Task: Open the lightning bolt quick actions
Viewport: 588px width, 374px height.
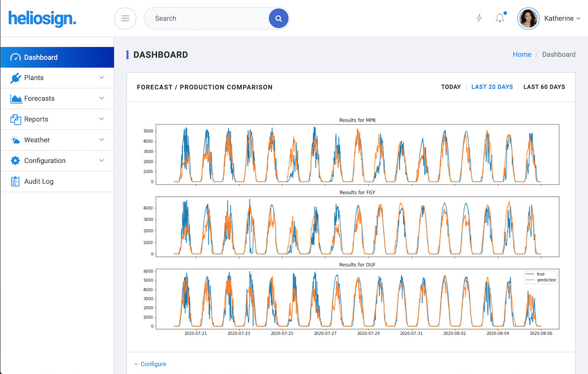Action: [x=479, y=18]
